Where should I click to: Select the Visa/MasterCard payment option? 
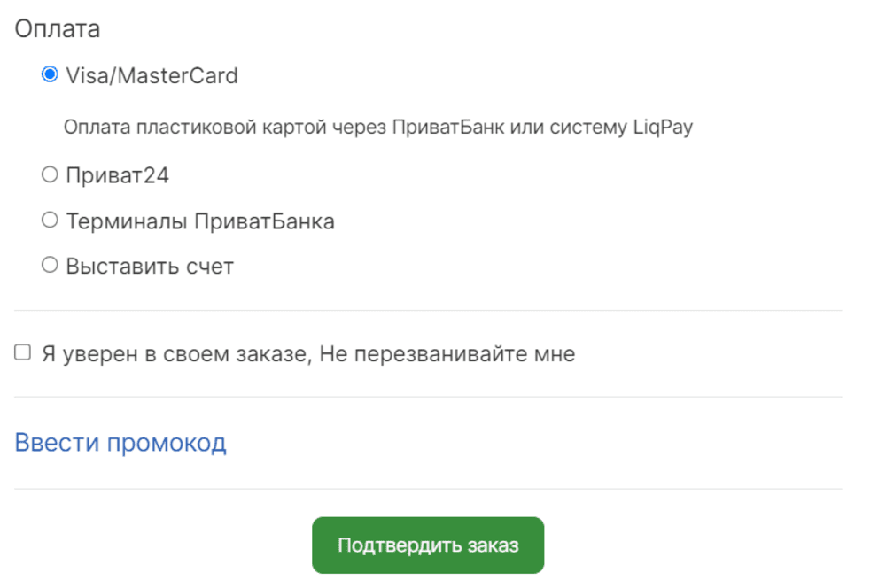[50, 75]
